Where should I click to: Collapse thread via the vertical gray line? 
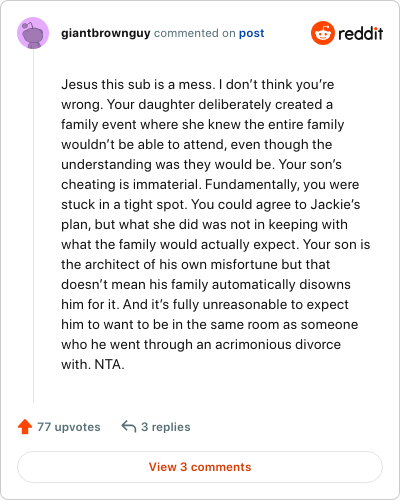click(33, 226)
